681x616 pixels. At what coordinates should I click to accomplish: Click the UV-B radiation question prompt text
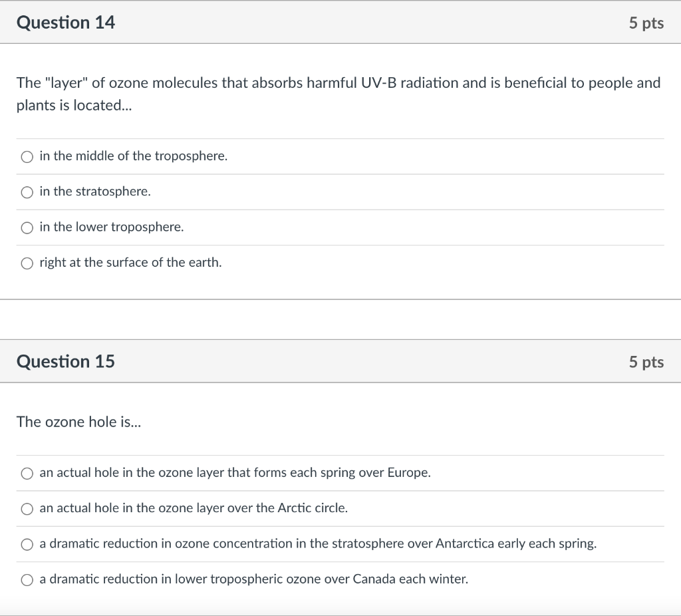pos(339,94)
